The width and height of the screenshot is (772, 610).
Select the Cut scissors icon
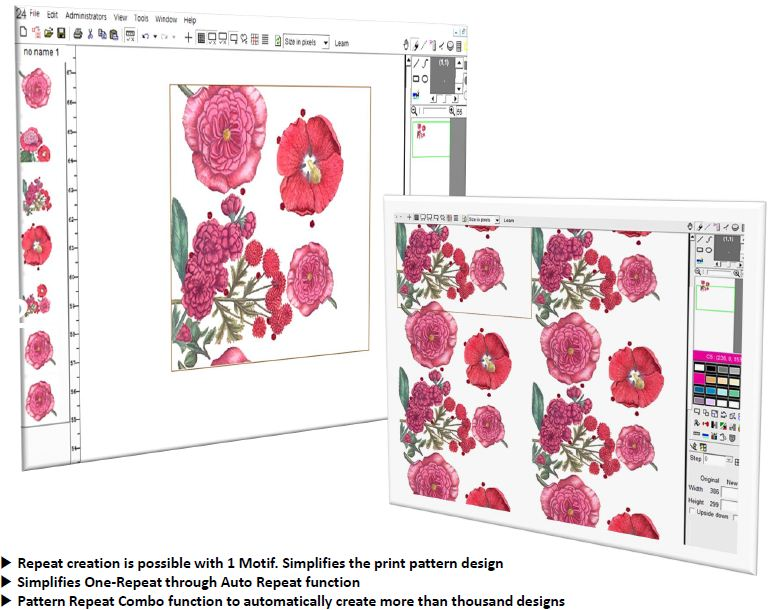pyautogui.click(x=90, y=34)
